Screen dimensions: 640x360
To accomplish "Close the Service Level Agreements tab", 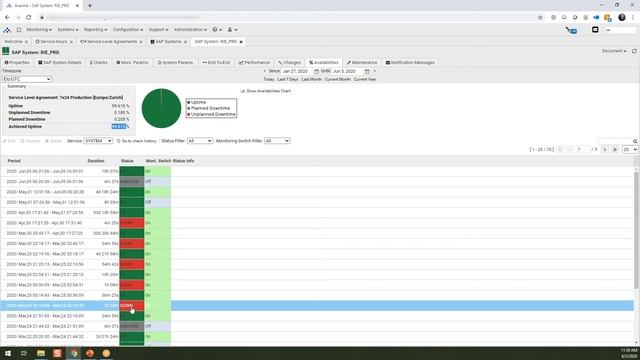I will pyautogui.click(x=141, y=42).
